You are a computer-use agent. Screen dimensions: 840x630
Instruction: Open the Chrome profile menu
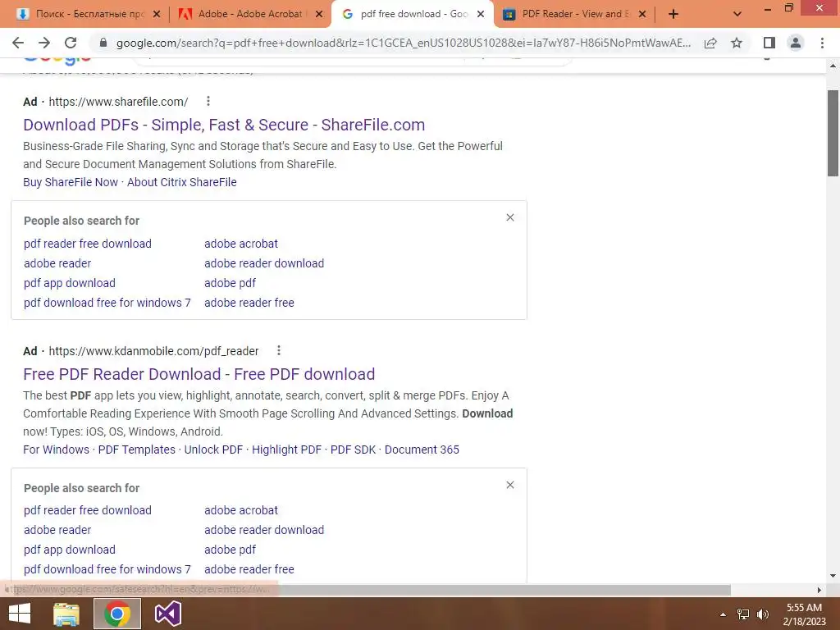point(796,43)
